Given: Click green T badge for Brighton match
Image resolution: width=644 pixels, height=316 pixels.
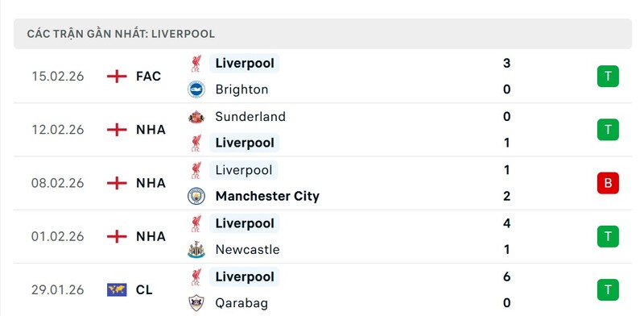Looking at the screenshot, I should [608, 76].
